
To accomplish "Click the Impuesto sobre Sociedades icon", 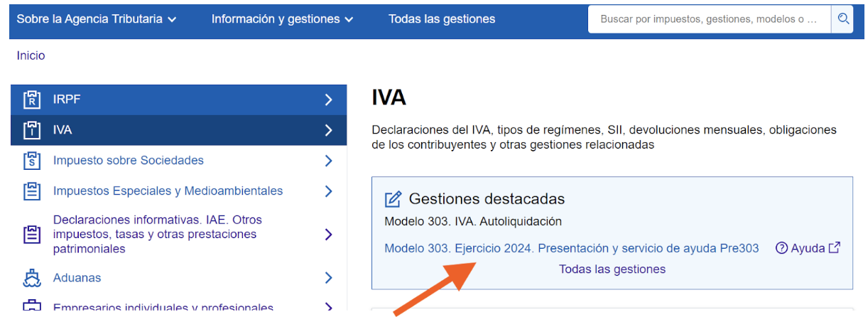I will click(32, 161).
